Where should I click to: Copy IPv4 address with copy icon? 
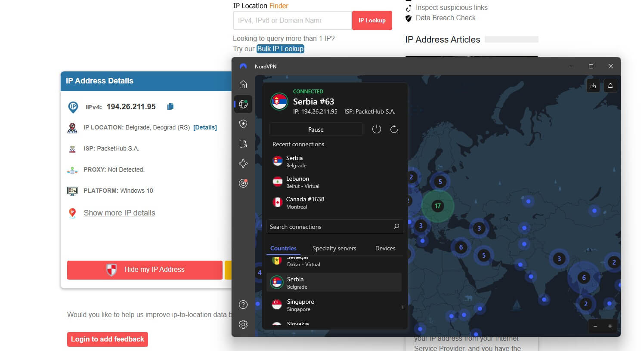pos(170,107)
